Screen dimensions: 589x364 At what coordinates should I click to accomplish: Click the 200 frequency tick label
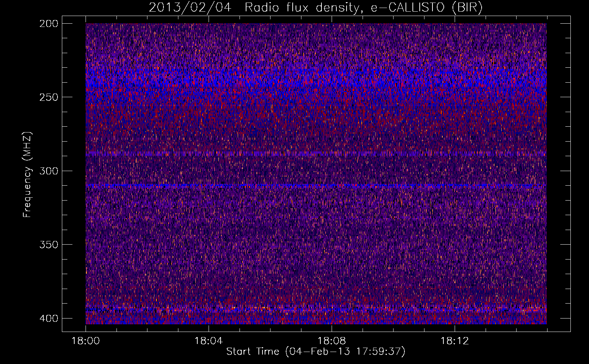[x=48, y=24]
